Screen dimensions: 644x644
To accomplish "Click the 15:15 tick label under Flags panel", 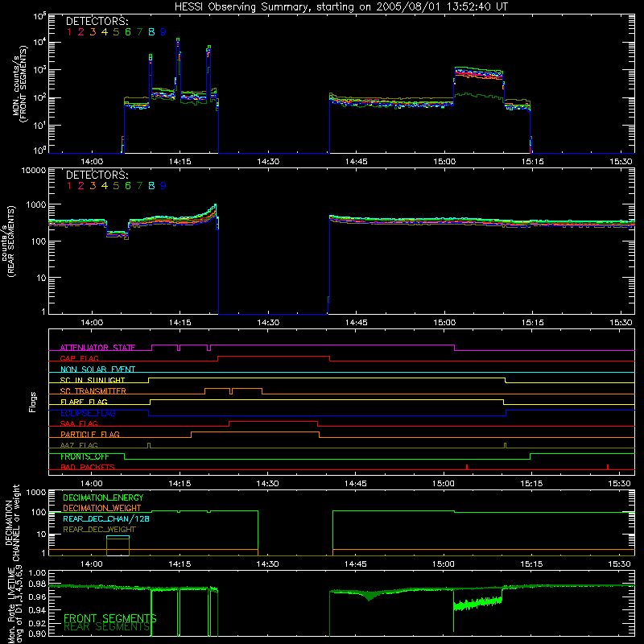I will pos(531,484).
